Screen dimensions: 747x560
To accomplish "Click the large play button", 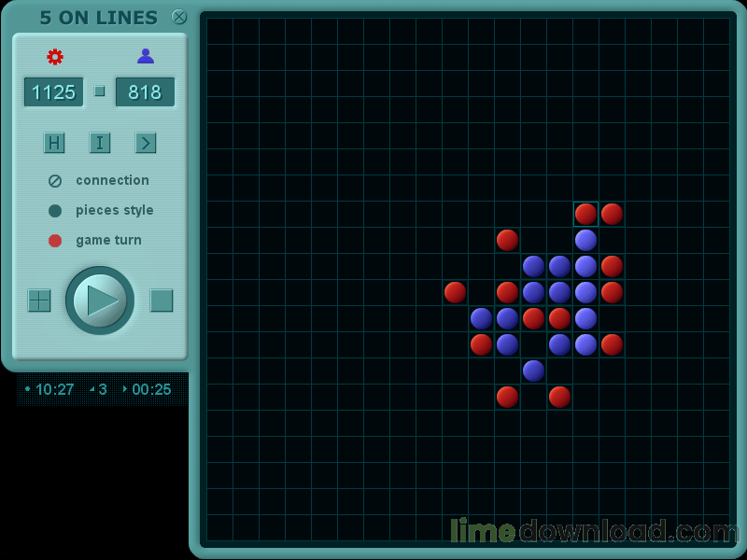I will click(100, 301).
